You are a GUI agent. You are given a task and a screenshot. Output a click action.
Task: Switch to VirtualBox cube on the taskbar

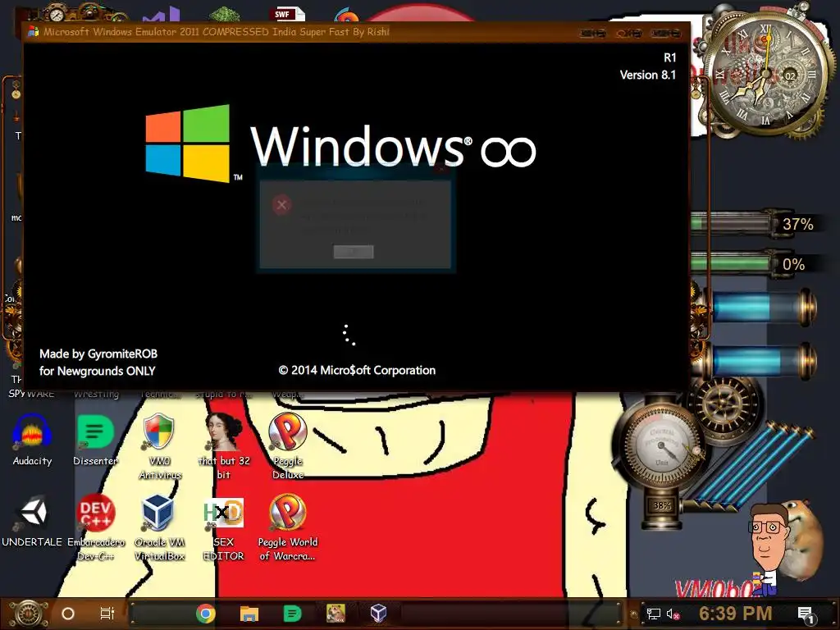[378, 613]
